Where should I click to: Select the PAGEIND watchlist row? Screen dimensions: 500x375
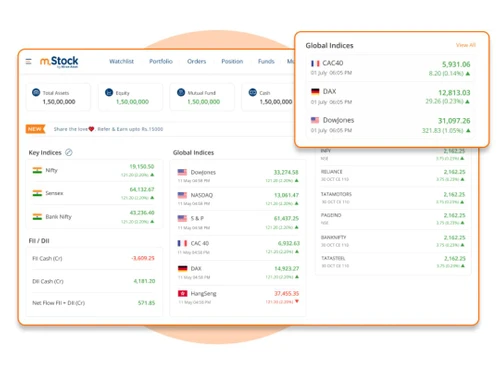[392, 219]
